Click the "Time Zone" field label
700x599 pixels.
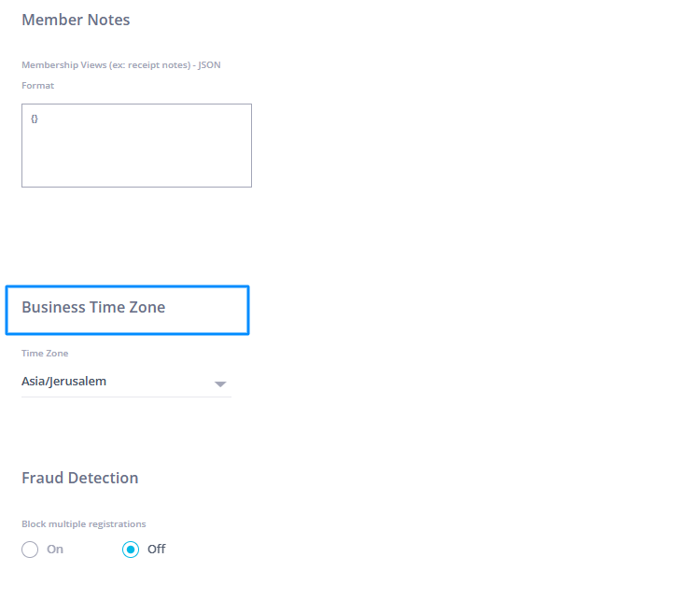[x=45, y=354]
